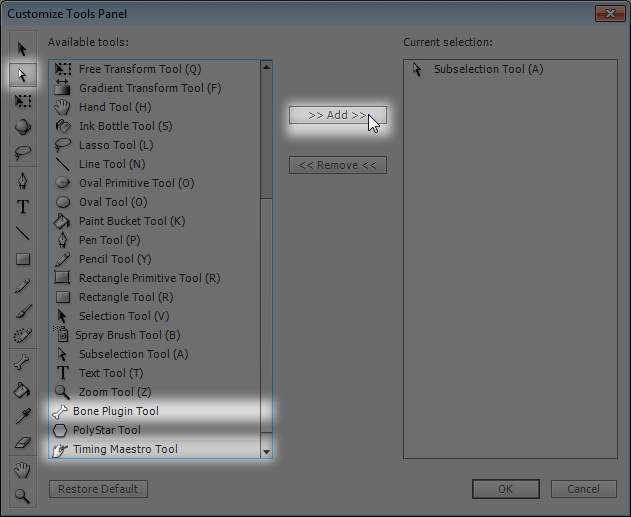The image size is (631, 517).
Task: Select the Bone tool in left toolbar
Action: pyautogui.click(x=23, y=363)
